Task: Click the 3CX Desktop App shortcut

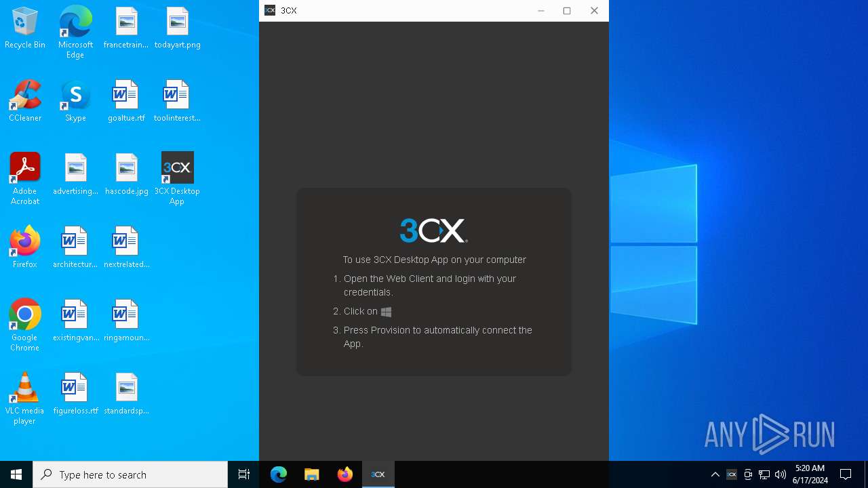Action: (177, 178)
